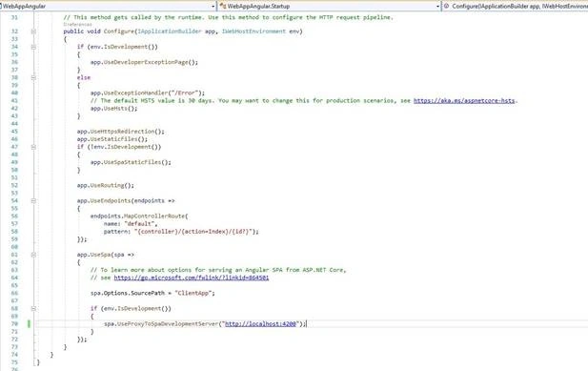Collapse the if block at line 47

(x=33, y=147)
